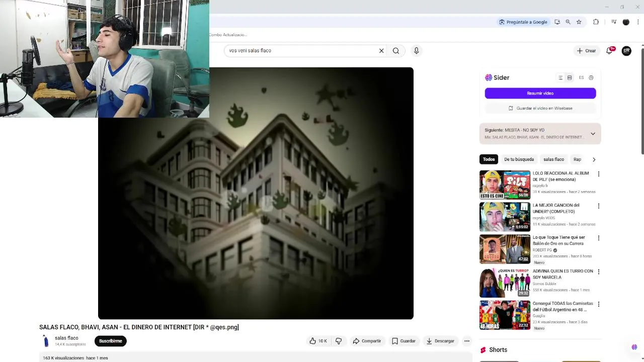The image size is (644, 362).
Task: Open the Balón de Oro video thumbnail
Action: coord(505,249)
